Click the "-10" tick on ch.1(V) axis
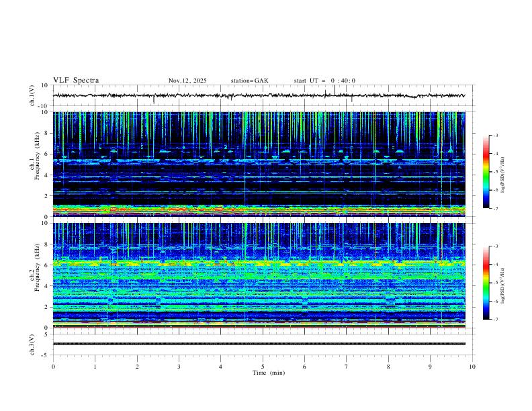The width and height of the screenshot is (532, 411). pyautogui.click(x=44, y=106)
